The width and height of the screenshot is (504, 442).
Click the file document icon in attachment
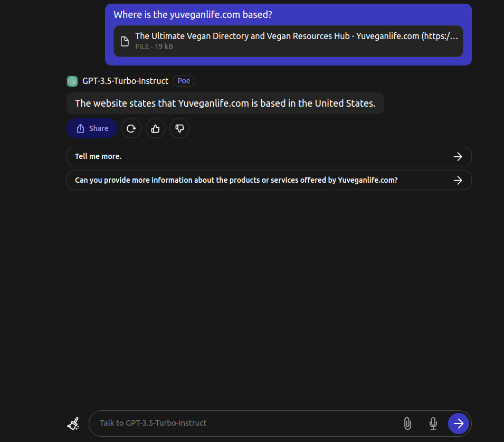click(125, 41)
